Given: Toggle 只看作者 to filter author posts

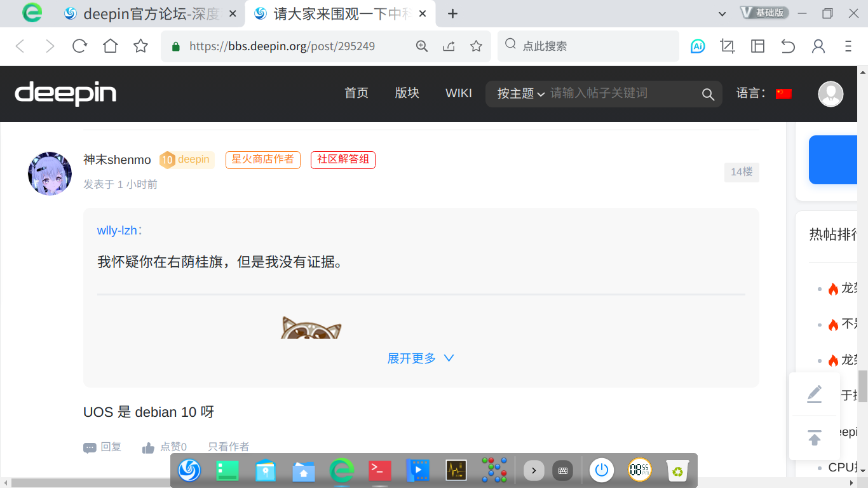Looking at the screenshot, I should point(227,447).
